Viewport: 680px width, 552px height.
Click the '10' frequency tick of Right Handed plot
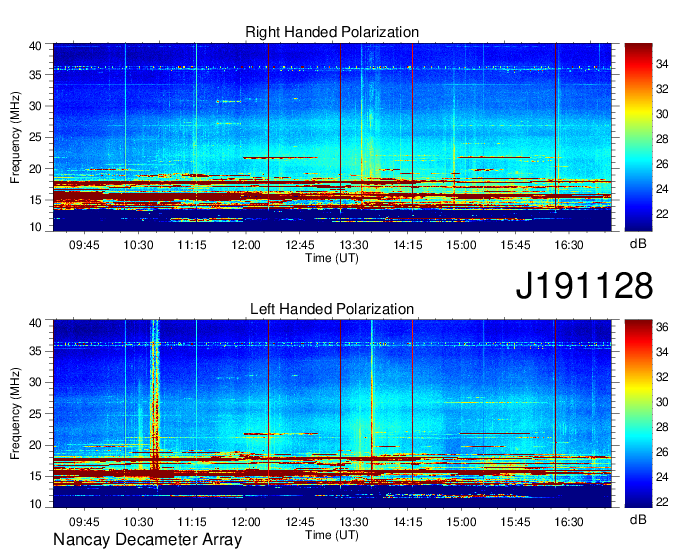(x=36, y=227)
